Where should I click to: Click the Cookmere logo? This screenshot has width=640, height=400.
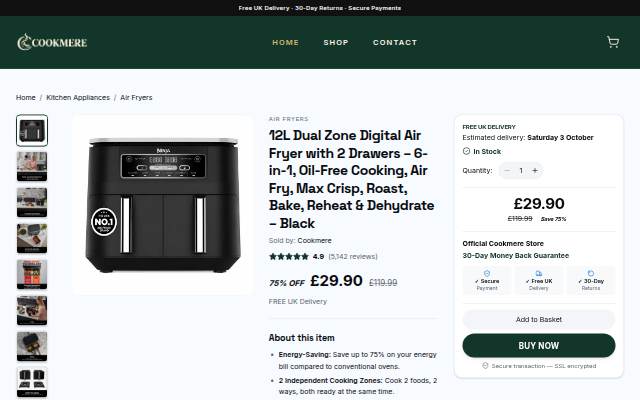[x=52, y=42]
